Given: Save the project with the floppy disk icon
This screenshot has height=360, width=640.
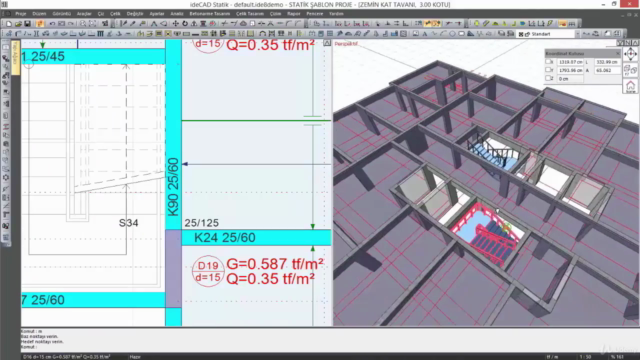Looking at the screenshot, I should pyautogui.click(x=27, y=24).
